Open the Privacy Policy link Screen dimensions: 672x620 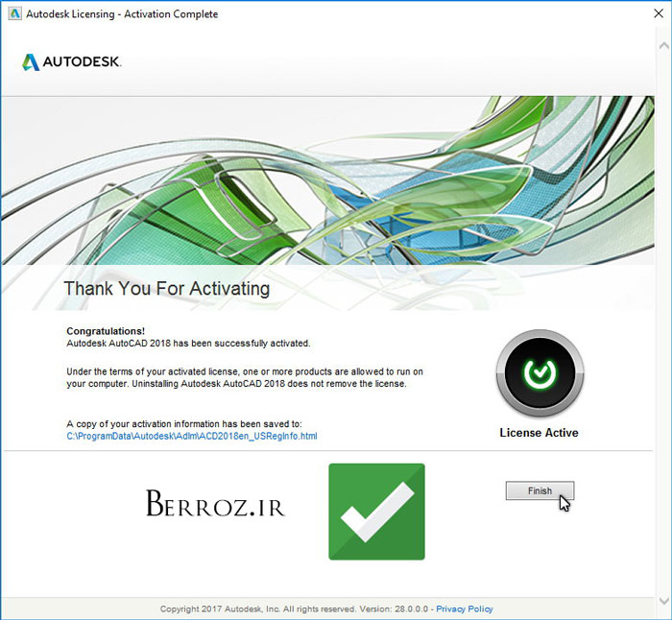465,608
